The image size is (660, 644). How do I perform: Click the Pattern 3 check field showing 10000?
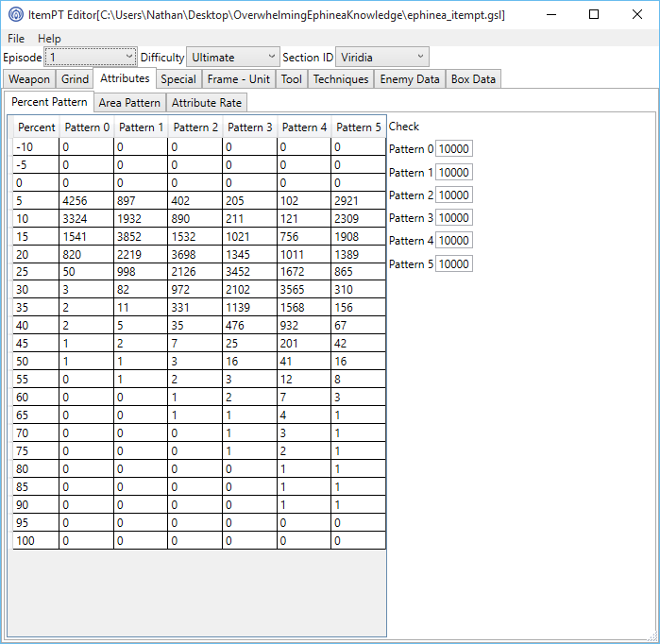454,217
